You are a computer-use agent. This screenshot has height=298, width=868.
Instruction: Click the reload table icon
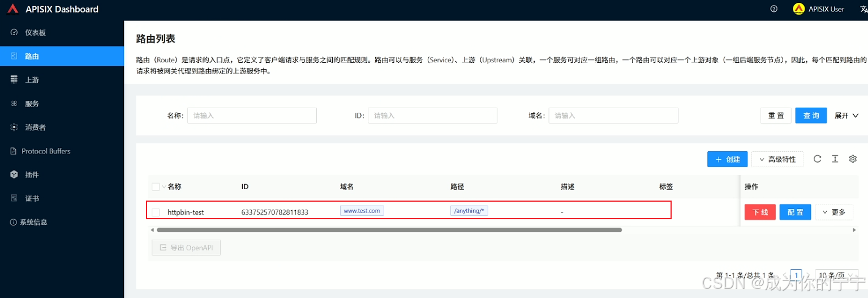[x=817, y=159]
